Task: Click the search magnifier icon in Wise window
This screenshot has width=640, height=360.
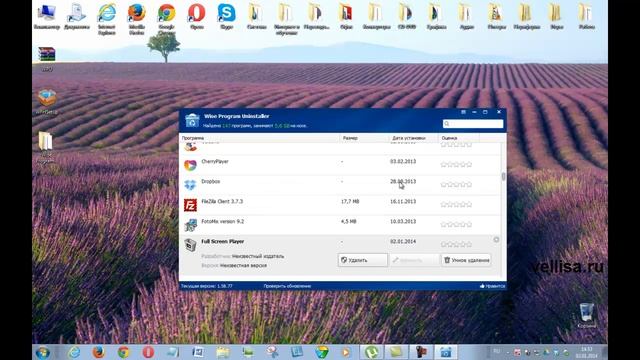Action: click(447, 124)
